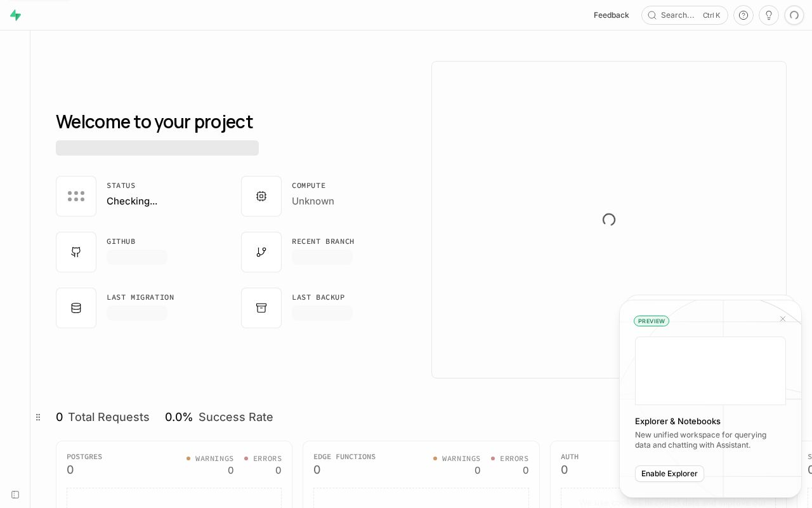Image resolution: width=812 pixels, height=508 pixels.
Task: Click the Recent Branch git icon
Action: [x=261, y=252]
